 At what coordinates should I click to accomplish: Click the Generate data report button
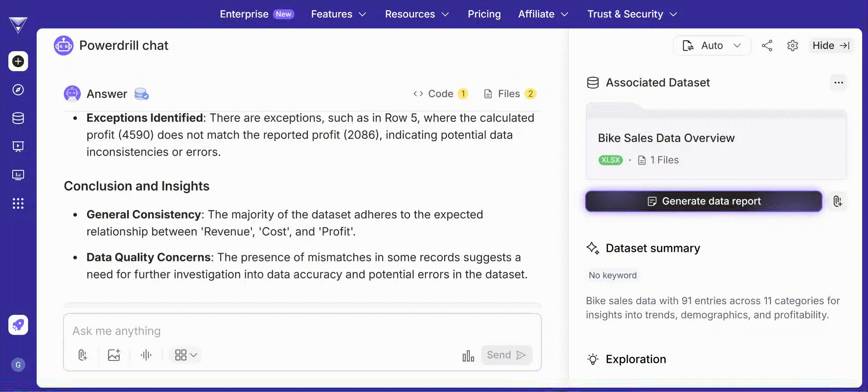704,201
